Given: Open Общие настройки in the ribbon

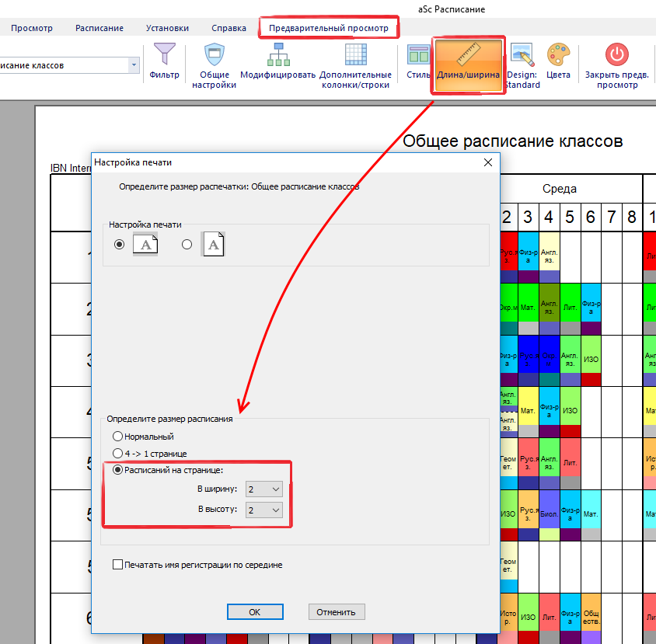Looking at the screenshot, I should coord(214,56).
